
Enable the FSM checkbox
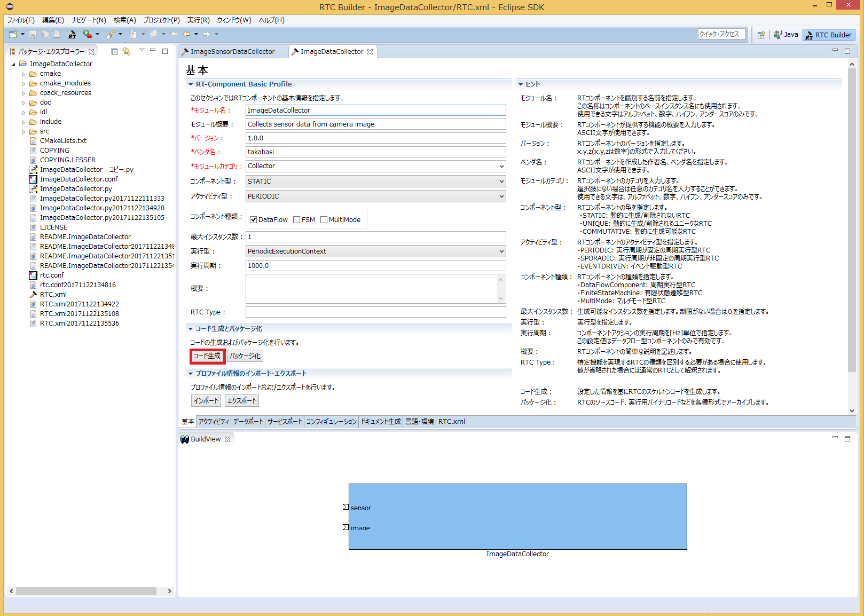tap(297, 220)
